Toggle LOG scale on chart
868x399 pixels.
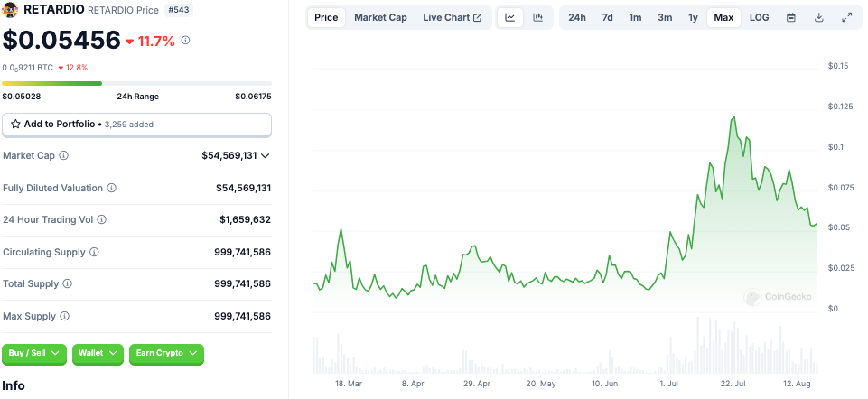759,18
